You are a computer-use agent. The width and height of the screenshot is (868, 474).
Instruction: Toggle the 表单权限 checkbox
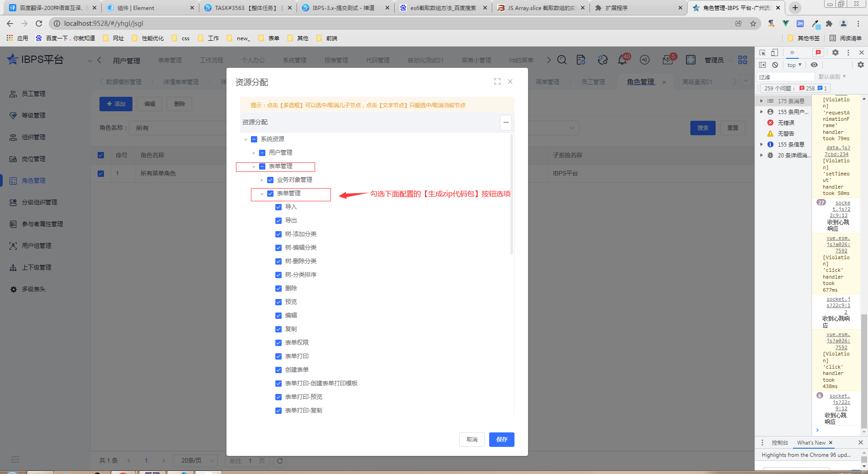point(278,343)
